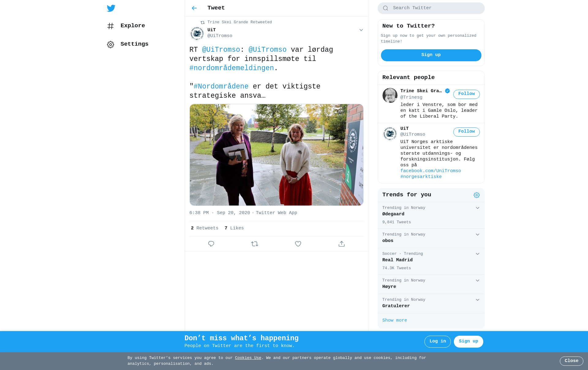Open Trine Skei Grande's profile photo

click(x=390, y=95)
